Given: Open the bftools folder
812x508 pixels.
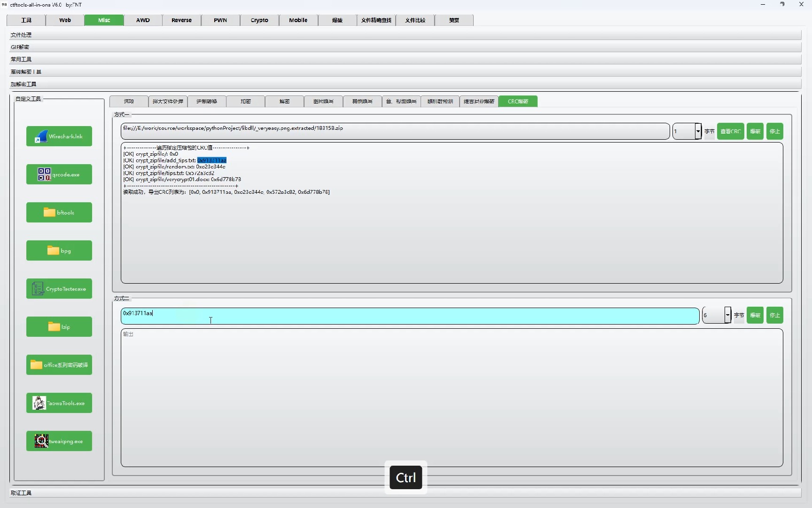Looking at the screenshot, I should pyautogui.click(x=59, y=213).
